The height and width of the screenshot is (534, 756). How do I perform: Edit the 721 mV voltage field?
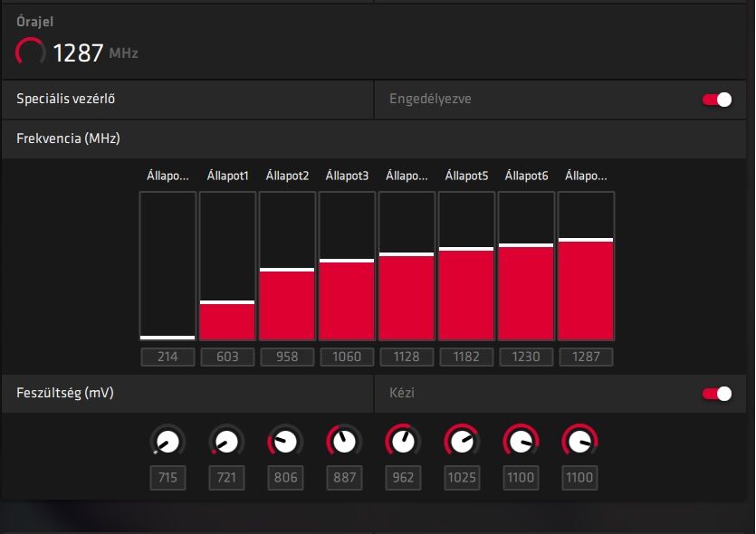(x=226, y=478)
